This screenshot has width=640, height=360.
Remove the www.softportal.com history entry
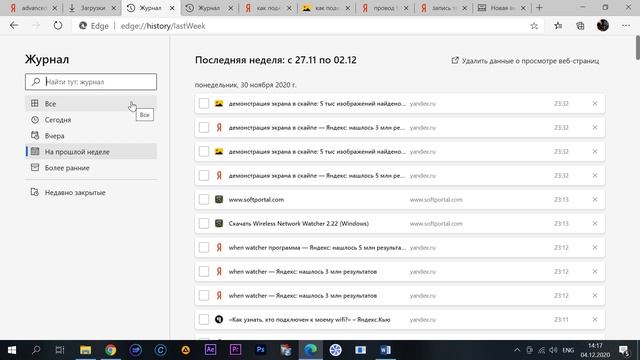coord(595,200)
